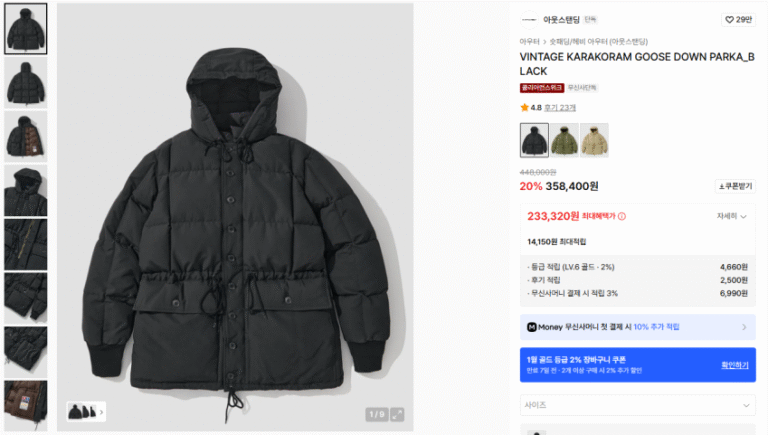Screen dimensions: 768x435
Task: Click the star rating icon
Action: pos(524,107)
